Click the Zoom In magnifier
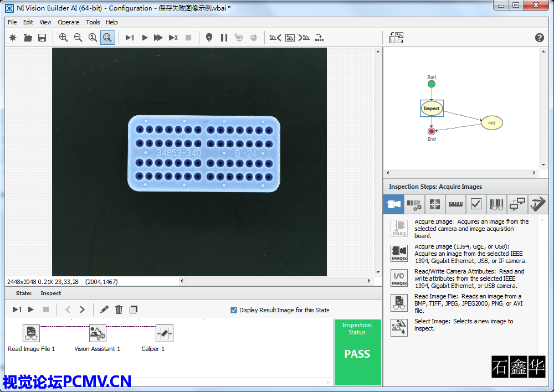Image resolution: width=554 pixels, height=392 pixels. [63, 38]
